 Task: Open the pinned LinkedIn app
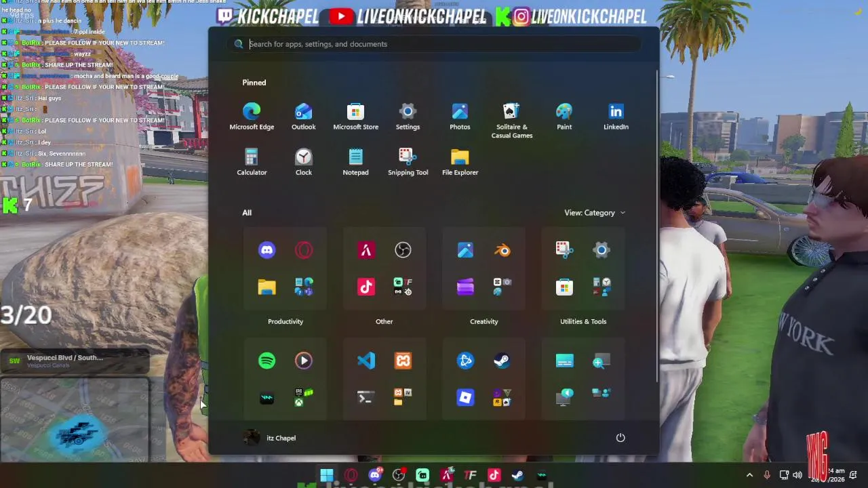click(616, 117)
